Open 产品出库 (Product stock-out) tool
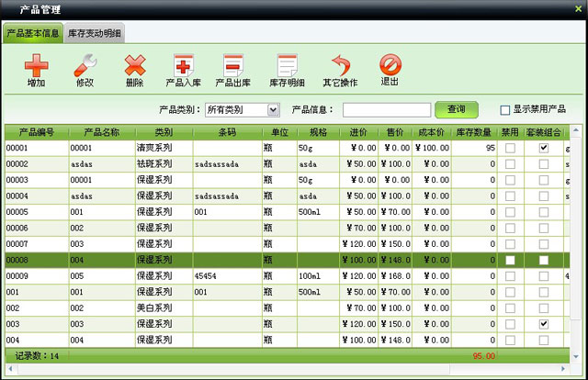 click(x=233, y=65)
